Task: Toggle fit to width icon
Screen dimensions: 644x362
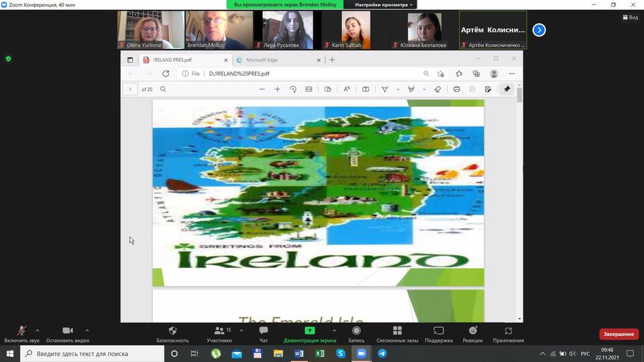Action: click(309, 89)
